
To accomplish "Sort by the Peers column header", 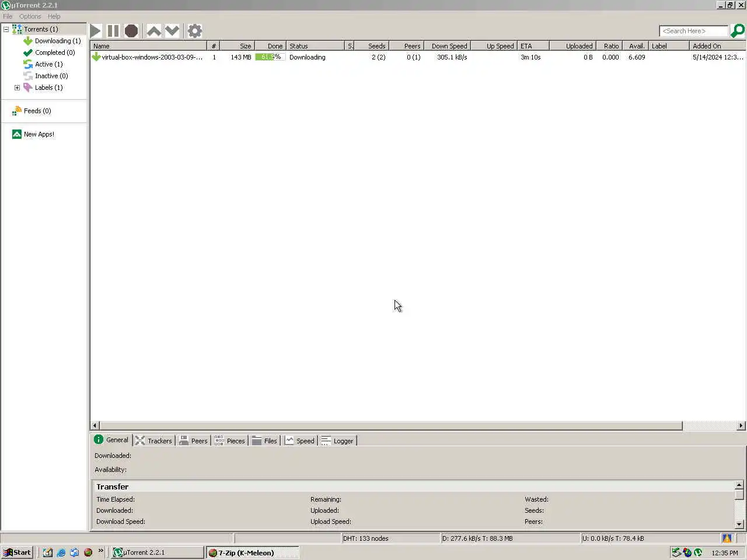I will [406, 46].
